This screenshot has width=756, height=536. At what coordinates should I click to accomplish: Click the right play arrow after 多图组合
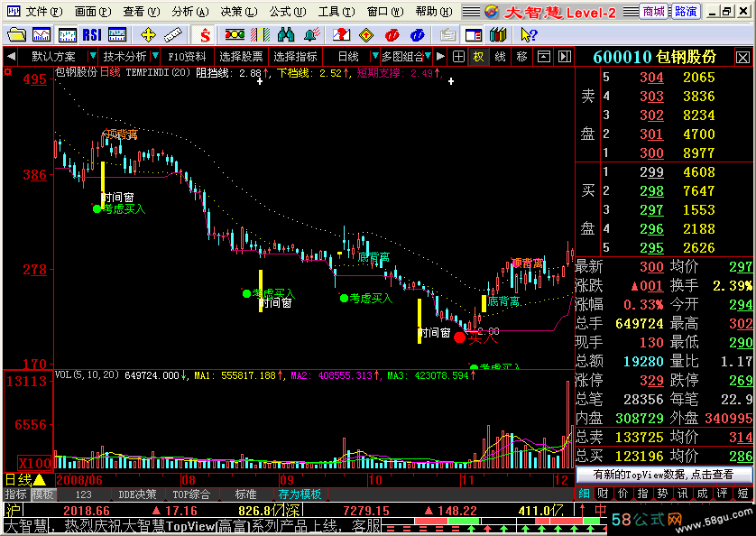click(x=439, y=57)
